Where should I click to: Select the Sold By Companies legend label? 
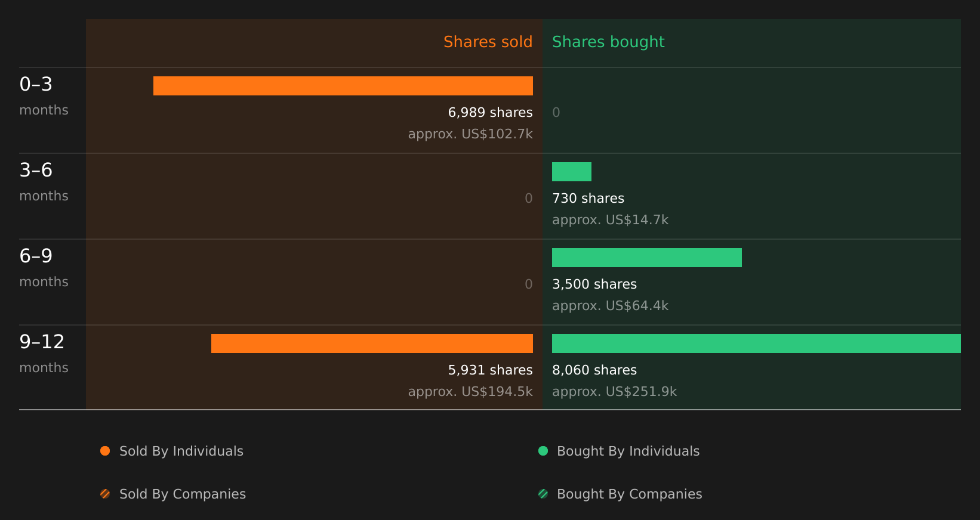coord(183,494)
